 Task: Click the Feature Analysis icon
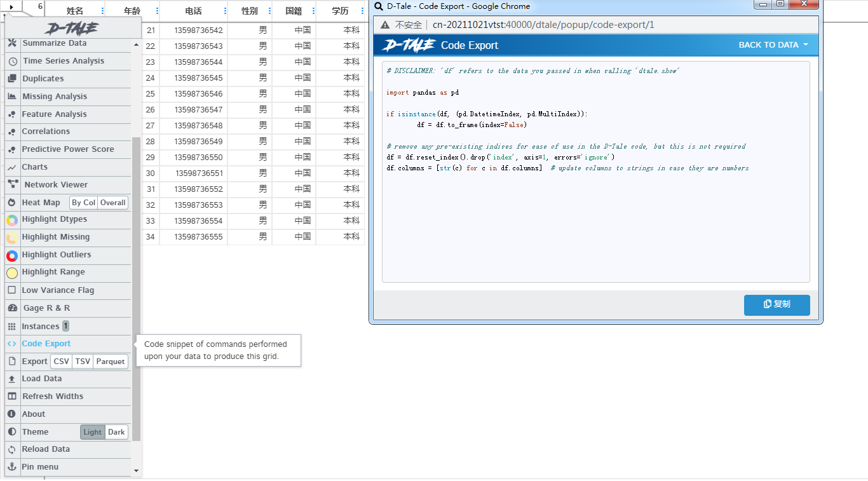coord(12,114)
